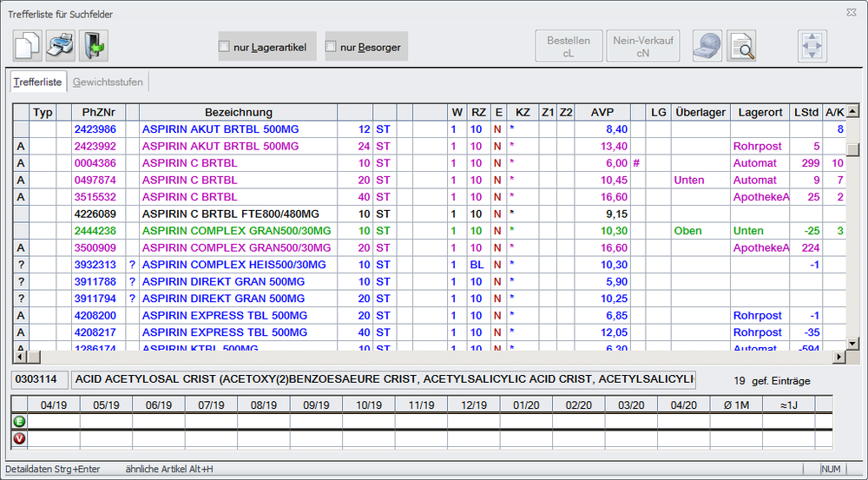Click the globe icon in toolbar

pyautogui.click(x=707, y=45)
